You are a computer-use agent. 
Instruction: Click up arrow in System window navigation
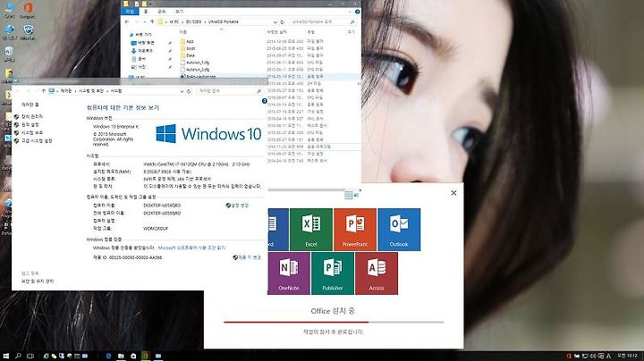pyautogui.click(x=43, y=90)
